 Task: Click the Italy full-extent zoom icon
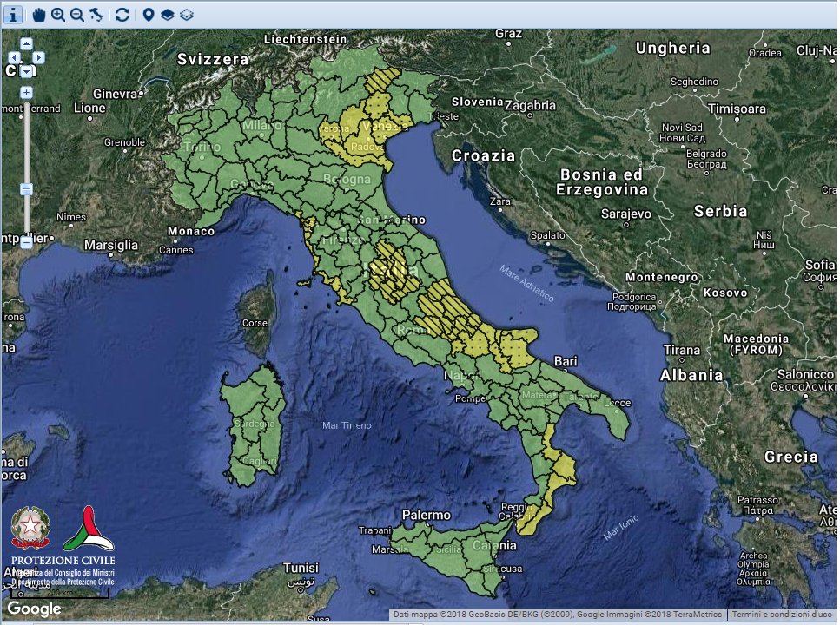pyautogui.click(x=96, y=15)
